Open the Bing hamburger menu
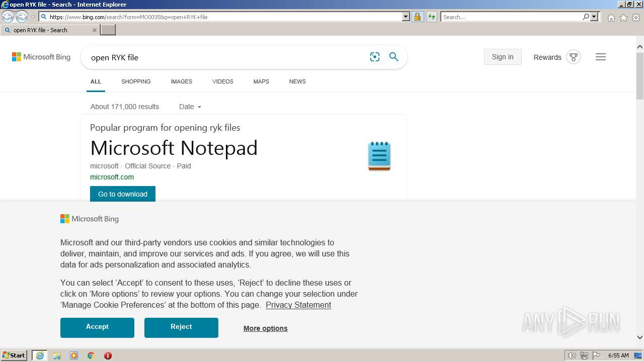The height and width of the screenshot is (362, 644). 601,57
